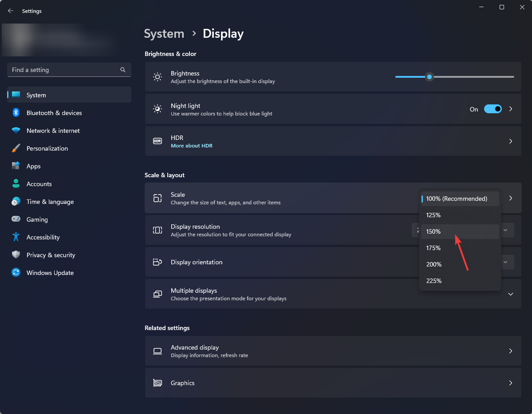532x414 pixels.
Task: Select the Privacy & security shield icon
Action: click(x=15, y=255)
